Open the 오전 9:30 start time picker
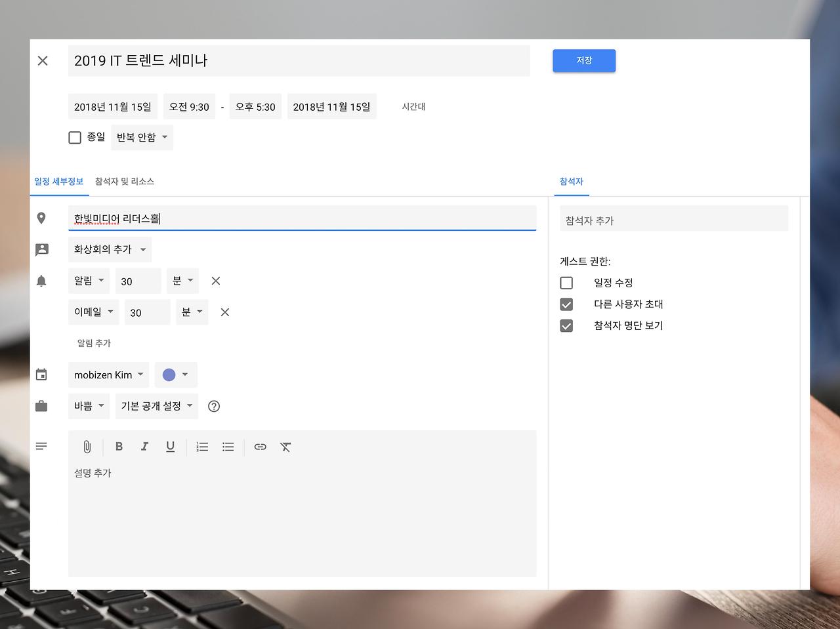840x629 pixels. tap(189, 106)
